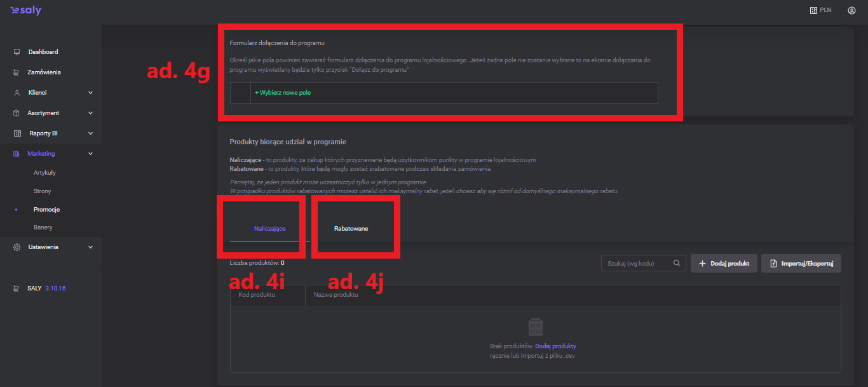This screenshot has height=387, width=868.
Task: Expand the Asortyment menu chevron
Action: pos(90,113)
